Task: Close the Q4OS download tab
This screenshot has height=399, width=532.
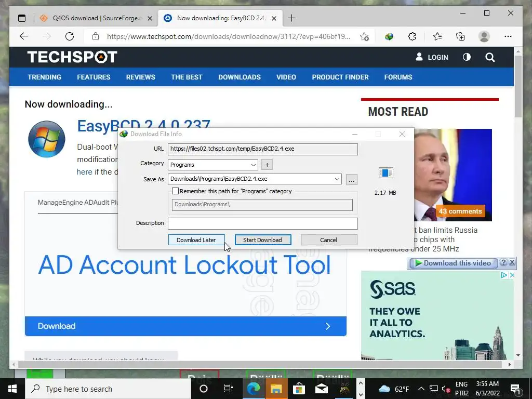Action: point(150,18)
